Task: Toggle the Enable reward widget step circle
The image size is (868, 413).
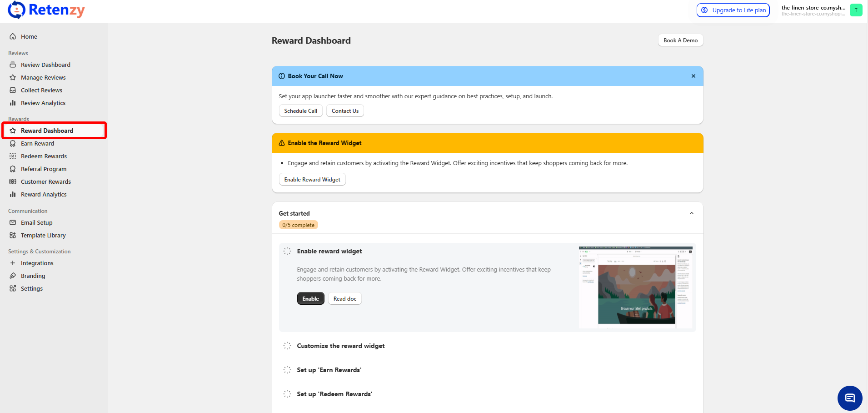Action: (287, 251)
